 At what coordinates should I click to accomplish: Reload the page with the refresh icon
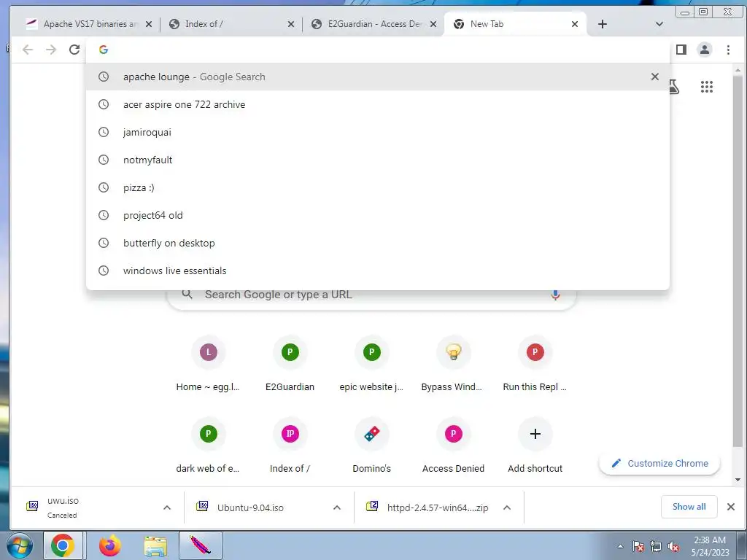coord(74,50)
